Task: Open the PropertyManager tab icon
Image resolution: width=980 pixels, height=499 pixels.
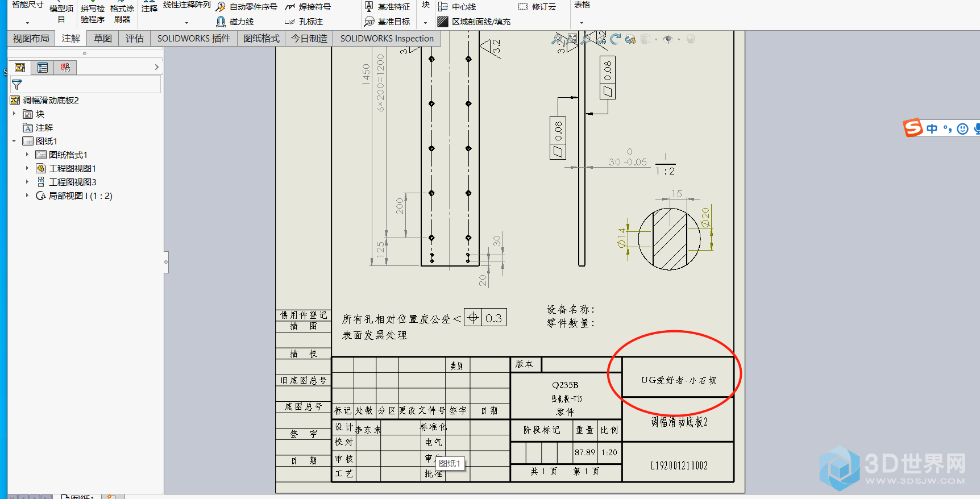Action: click(x=43, y=68)
